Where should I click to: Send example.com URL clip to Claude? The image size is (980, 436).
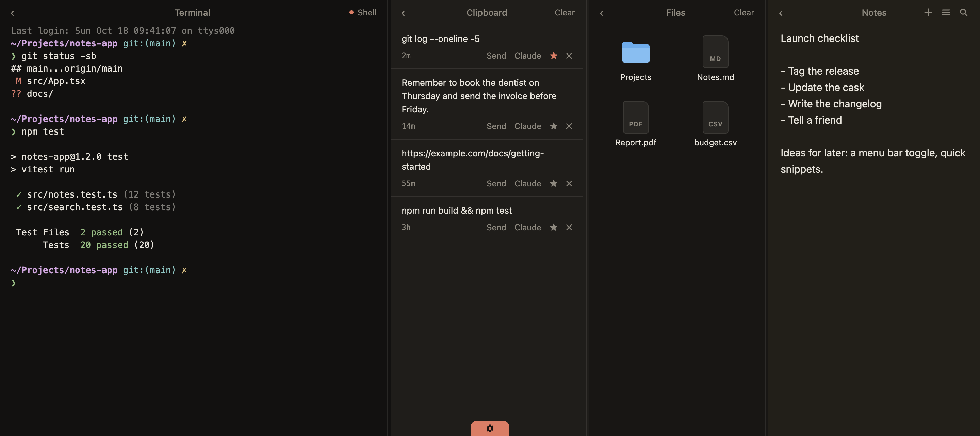(x=528, y=184)
